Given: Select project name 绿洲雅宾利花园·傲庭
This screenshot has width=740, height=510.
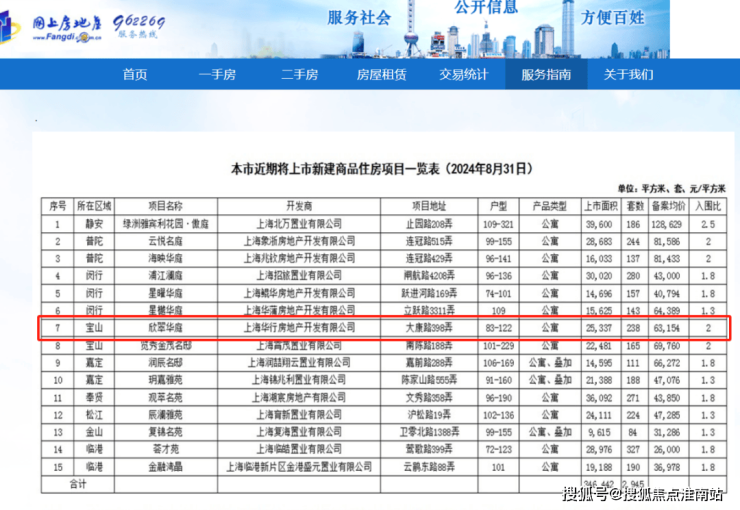Looking at the screenshot, I should click(166, 224).
